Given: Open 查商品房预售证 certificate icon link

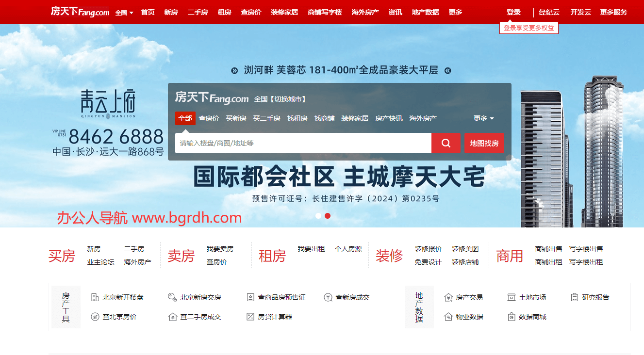Looking at the screenshot, I should point(276,297).
